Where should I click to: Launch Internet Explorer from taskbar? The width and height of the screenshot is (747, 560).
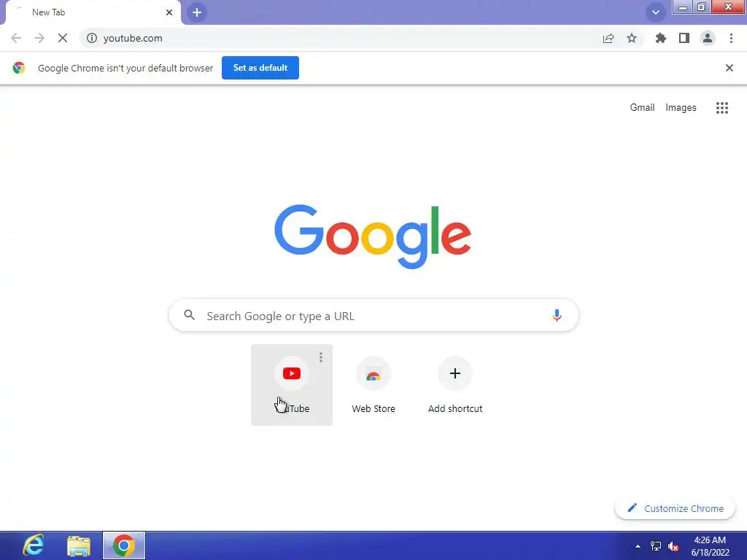[34, 545]
